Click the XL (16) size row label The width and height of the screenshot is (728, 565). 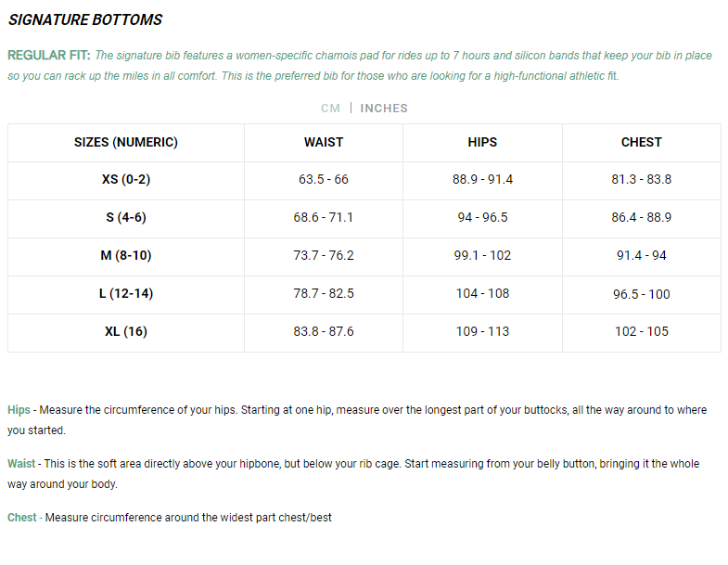(126, 331)
